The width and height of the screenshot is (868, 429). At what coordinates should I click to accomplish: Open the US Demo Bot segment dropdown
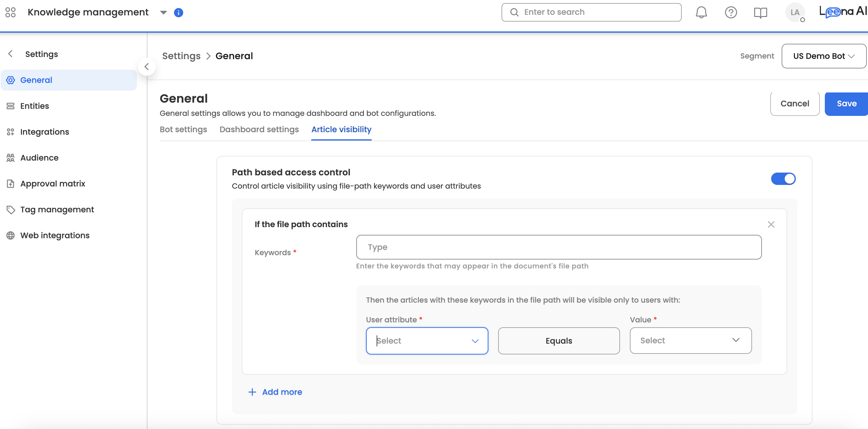[823, 56]
